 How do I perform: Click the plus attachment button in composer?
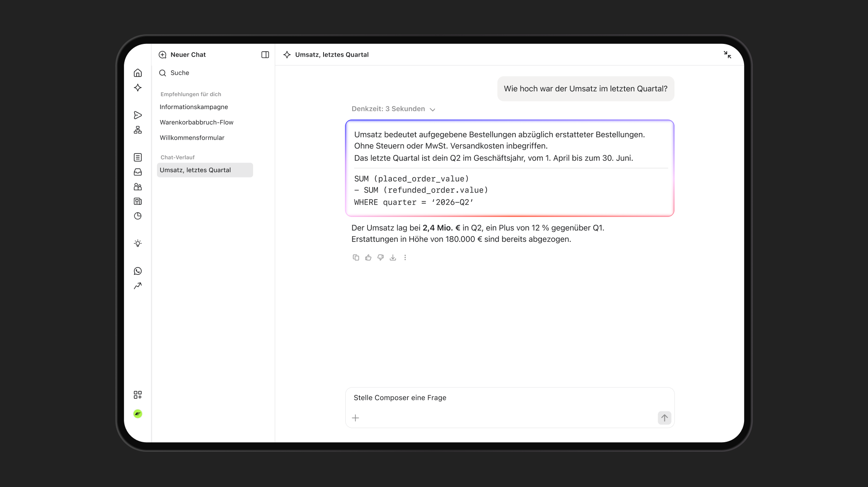(355, 418)
